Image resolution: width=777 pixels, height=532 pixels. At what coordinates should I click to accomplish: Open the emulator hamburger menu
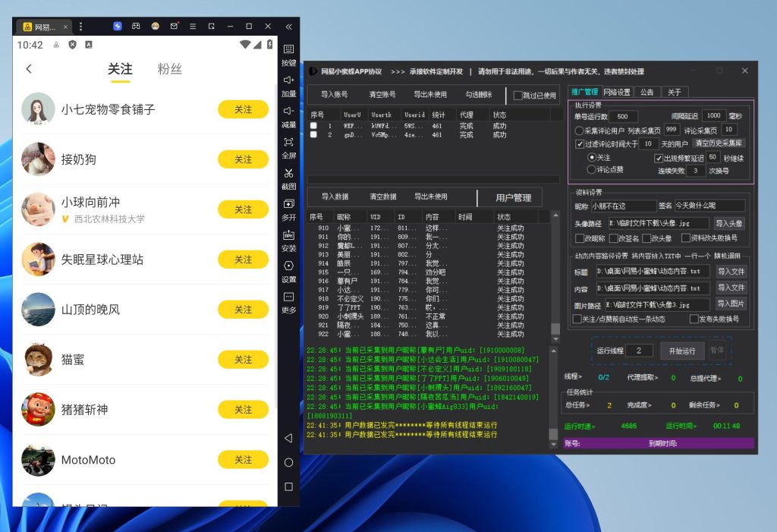[x=192, y=26]
